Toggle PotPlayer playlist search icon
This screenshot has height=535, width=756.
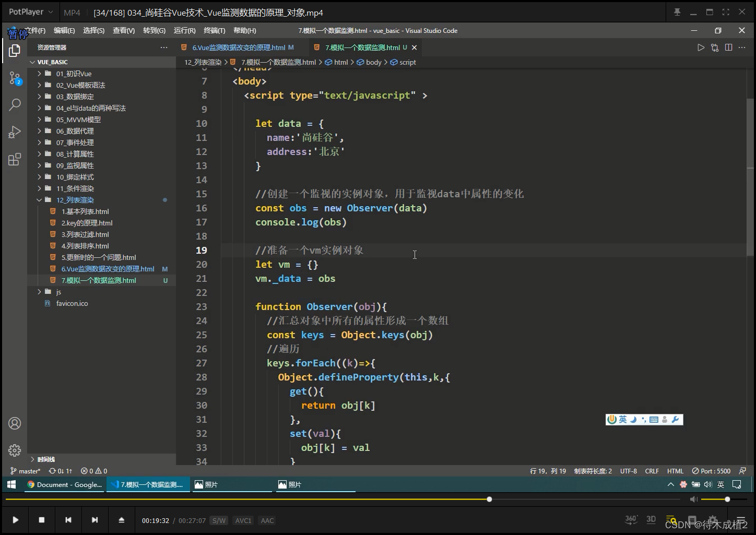pyautogui.click(x=671, y=520)
